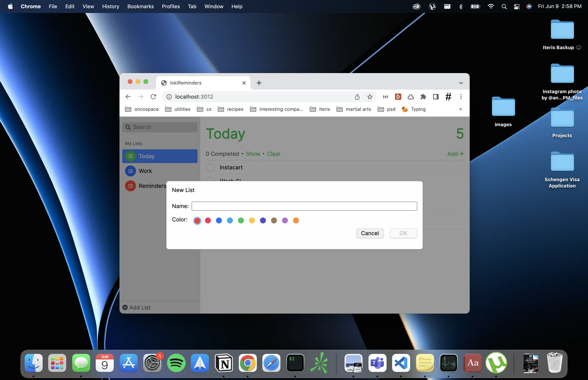Viewport: 588px width, 380px height.
Task: Open Chrome side panel icon
Action: [436, 97]
